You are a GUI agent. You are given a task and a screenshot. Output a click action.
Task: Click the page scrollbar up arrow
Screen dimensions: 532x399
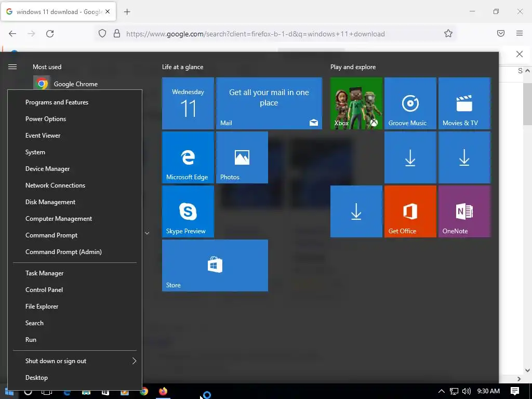(x=527, y=71)
